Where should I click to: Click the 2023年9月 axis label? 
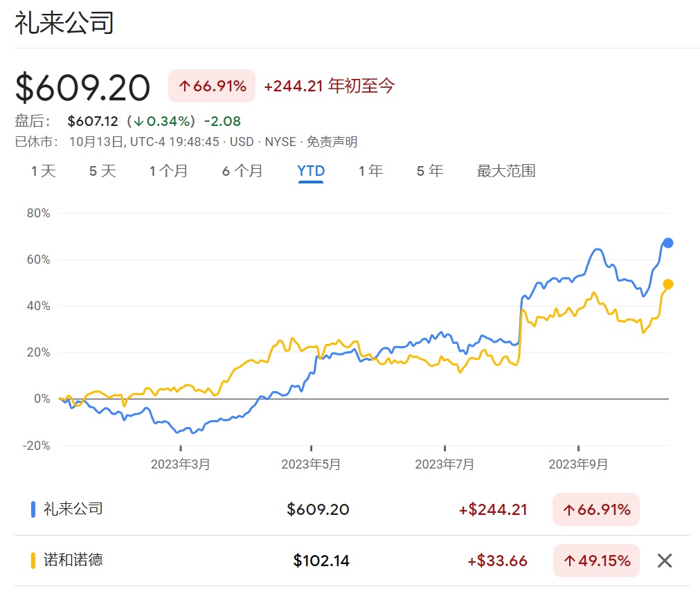click(578, 464)
